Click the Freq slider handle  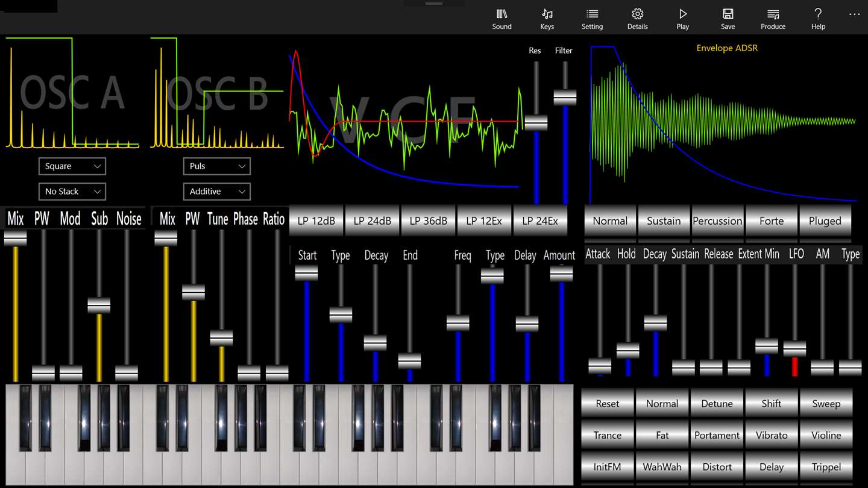tap(458, 323)
